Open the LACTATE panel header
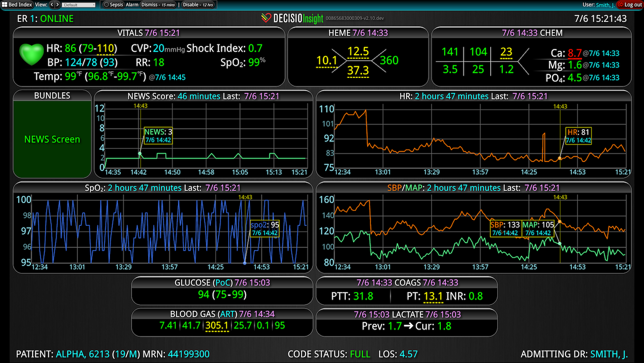 point(407,314)
